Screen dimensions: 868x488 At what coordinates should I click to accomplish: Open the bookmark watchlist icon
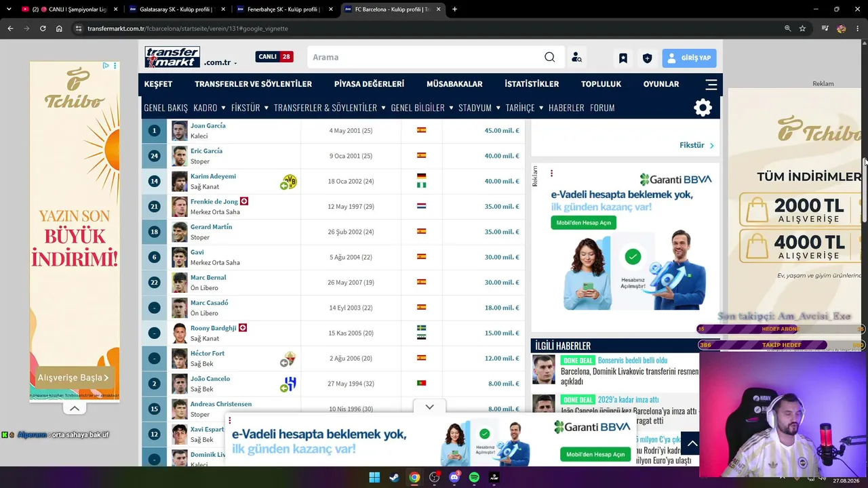pyautogui.click(x=623, y=58)
